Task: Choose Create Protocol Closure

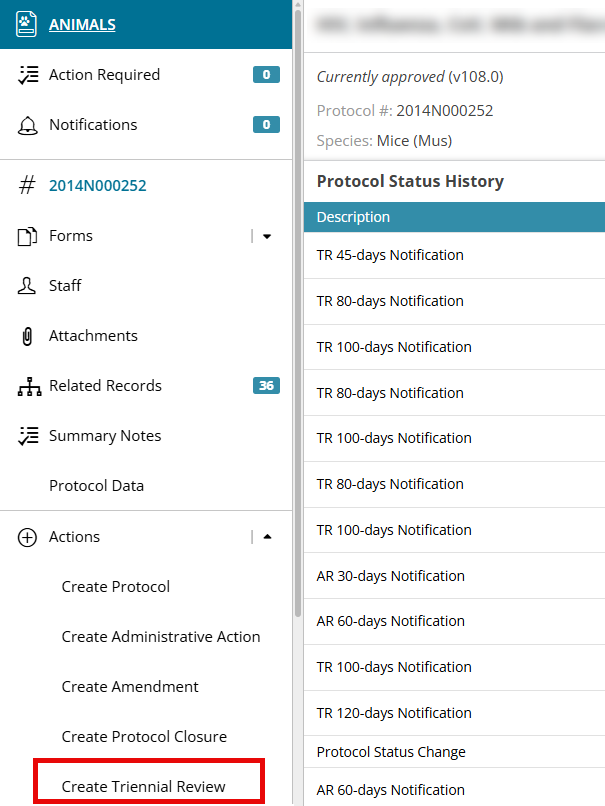Action: tap(144, 737)
